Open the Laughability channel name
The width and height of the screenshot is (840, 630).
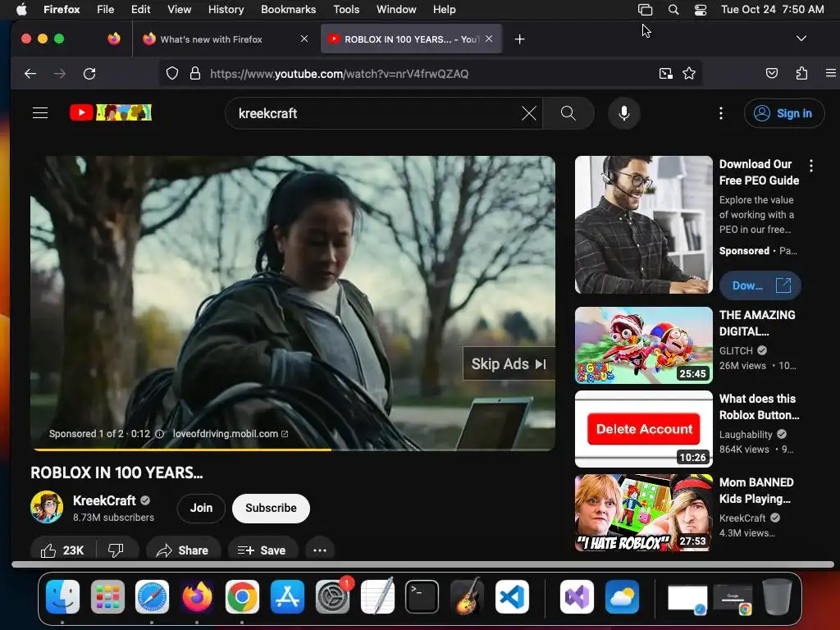746,435
